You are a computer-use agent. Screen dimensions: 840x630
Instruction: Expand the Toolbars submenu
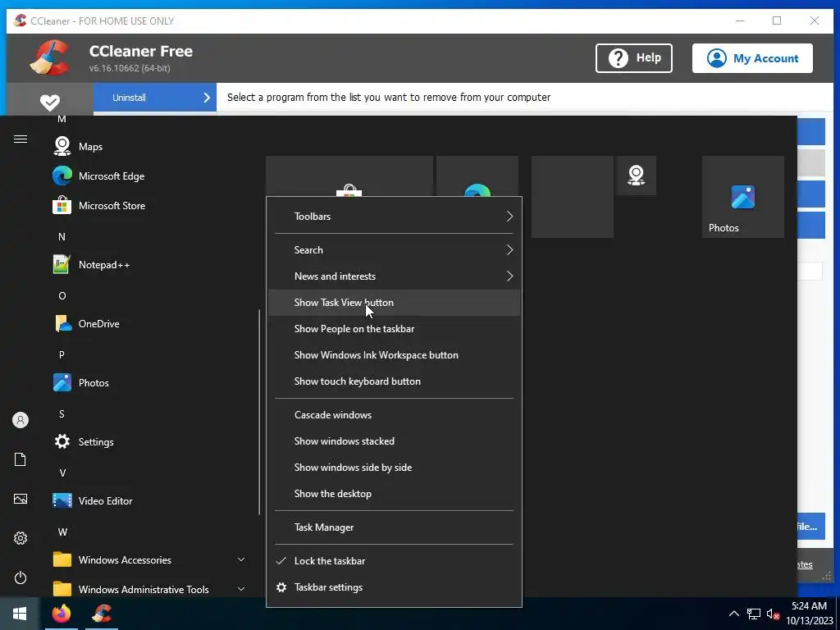394,217
